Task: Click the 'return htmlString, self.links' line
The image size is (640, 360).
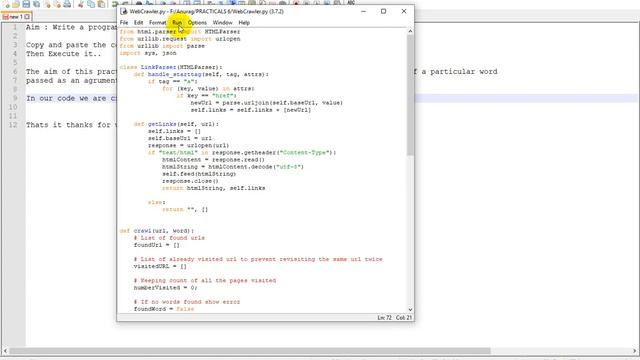Action: point(213,188)
